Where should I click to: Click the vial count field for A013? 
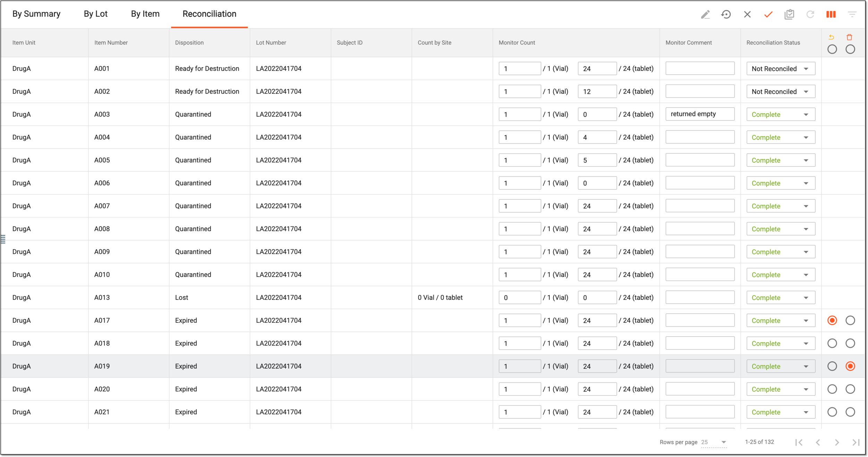(x=520, y=298)
